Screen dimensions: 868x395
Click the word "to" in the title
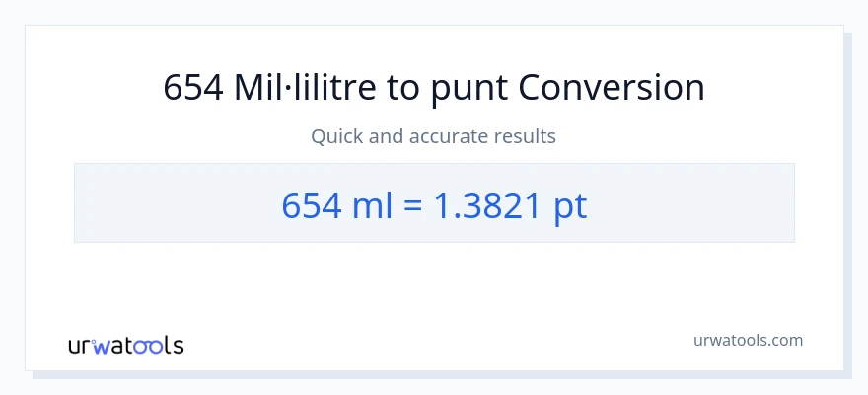(402, 88)
